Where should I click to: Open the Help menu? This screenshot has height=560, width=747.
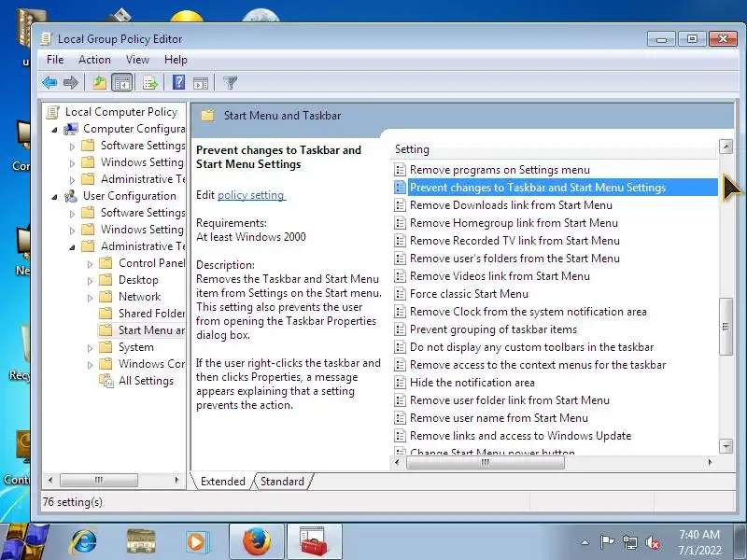pos(176,60)
